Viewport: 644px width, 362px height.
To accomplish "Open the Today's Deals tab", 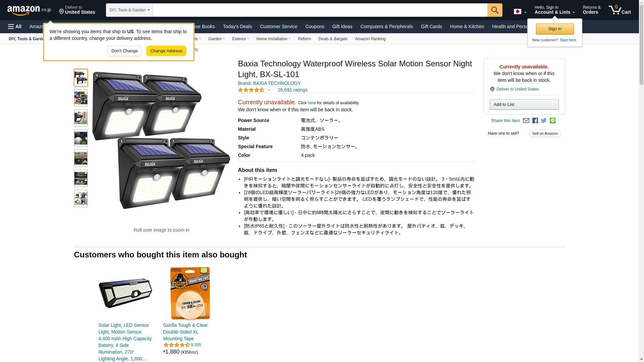I will 237,26.
